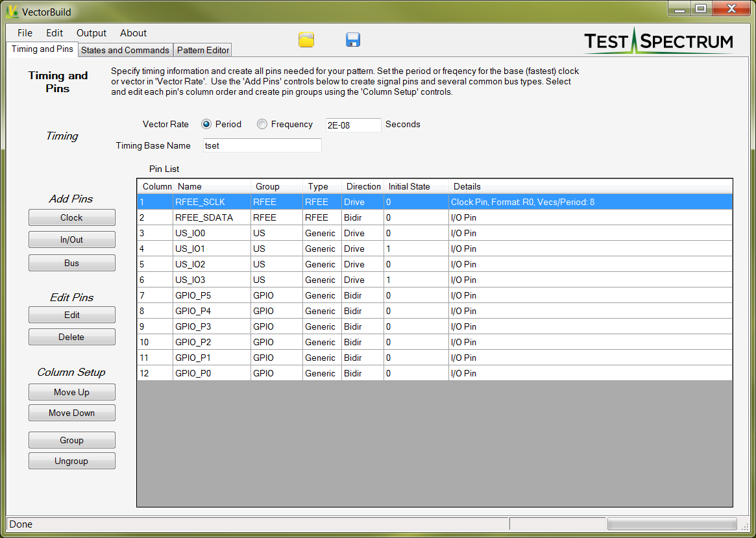Move the selected pin down
This screenshot has height=538, width=756.
[71, 413]
